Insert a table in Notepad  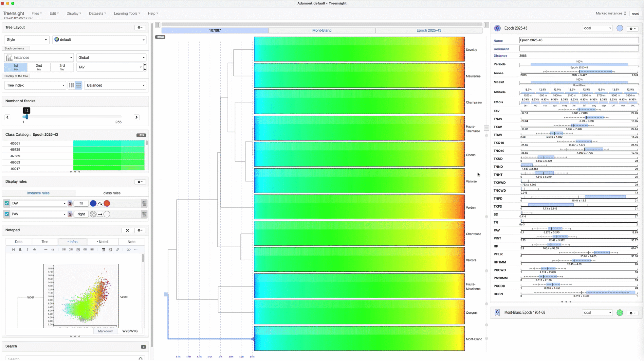click(103, 250)
